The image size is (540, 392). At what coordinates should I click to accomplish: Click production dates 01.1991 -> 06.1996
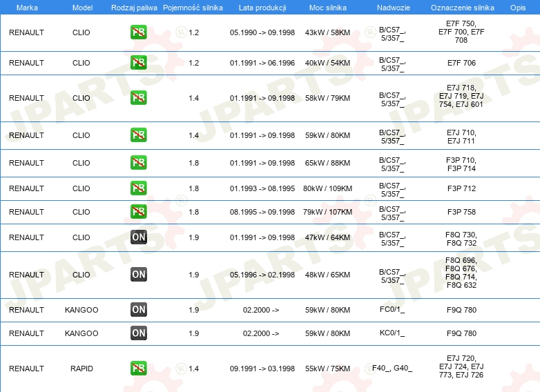point(262,63)
